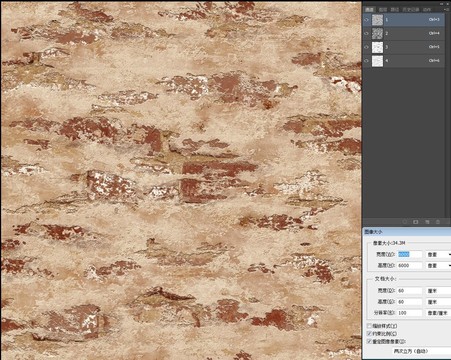The image size is (451, 360).
Task: Click the load channel as selection icon
Action: pyautogui.click(x=405, y=222)
